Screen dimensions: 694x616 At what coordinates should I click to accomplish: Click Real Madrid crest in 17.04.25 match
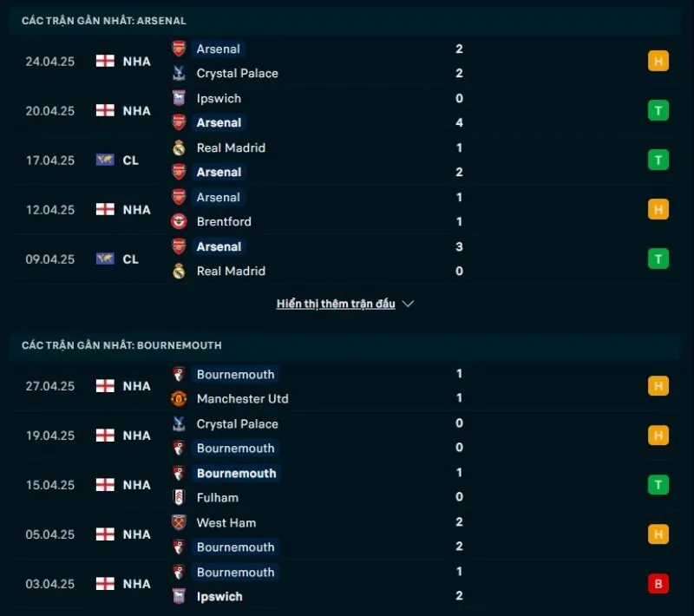point(179,147)
